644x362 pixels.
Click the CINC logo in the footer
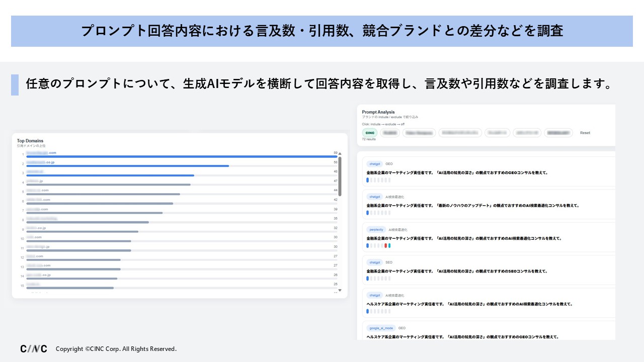click(34, 348)
